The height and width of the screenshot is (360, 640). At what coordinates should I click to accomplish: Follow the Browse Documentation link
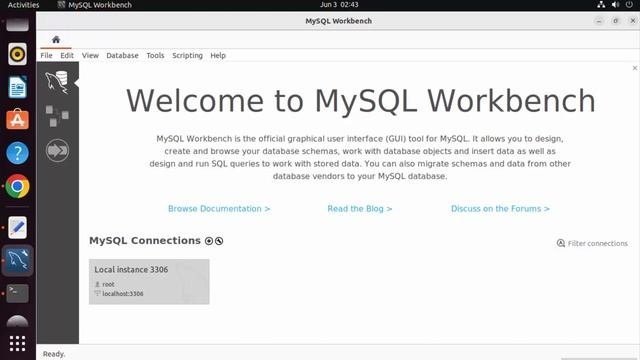tap(219, 209)
